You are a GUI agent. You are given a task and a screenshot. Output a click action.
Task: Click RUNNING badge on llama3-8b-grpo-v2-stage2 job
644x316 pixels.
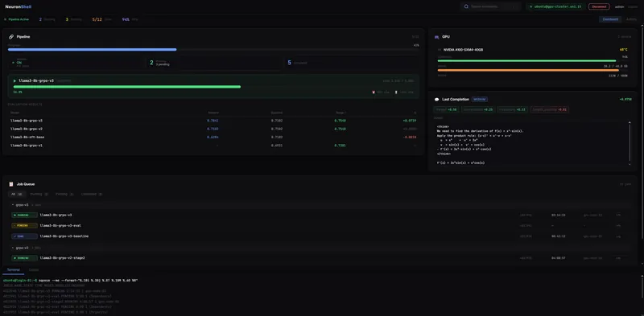point(24,258)
